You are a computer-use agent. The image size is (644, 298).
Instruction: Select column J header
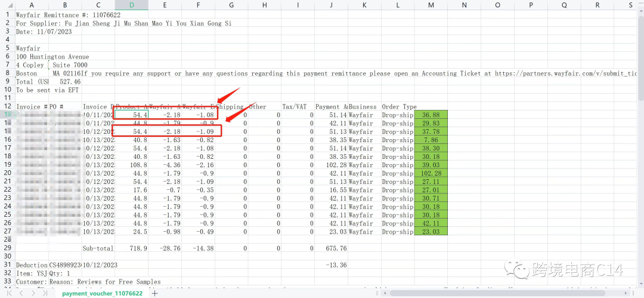[331, 5]
